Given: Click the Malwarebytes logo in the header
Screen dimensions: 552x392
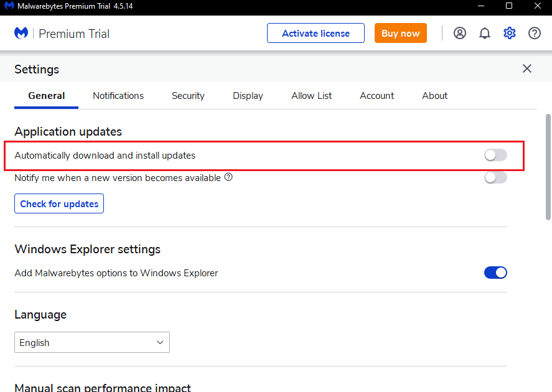Looking at the screenshot, I should 21,32.
